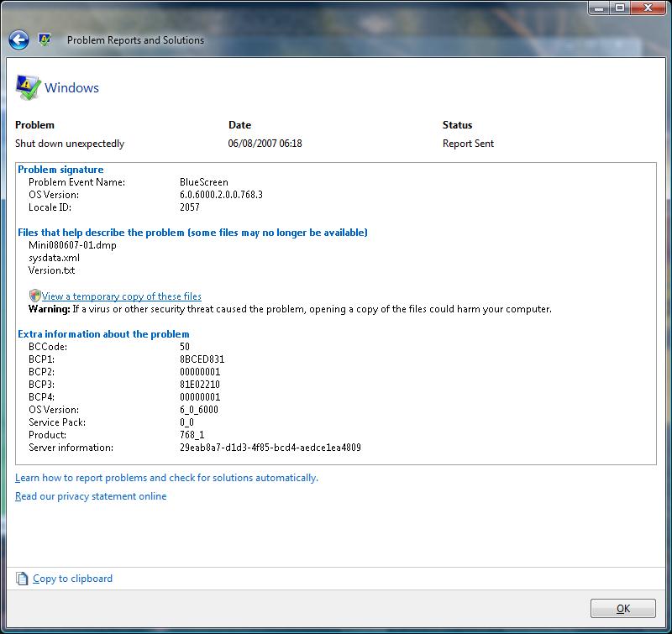Click BCCode value 50
The width and height of the screenshot is (672, 634).
(185, 347)
